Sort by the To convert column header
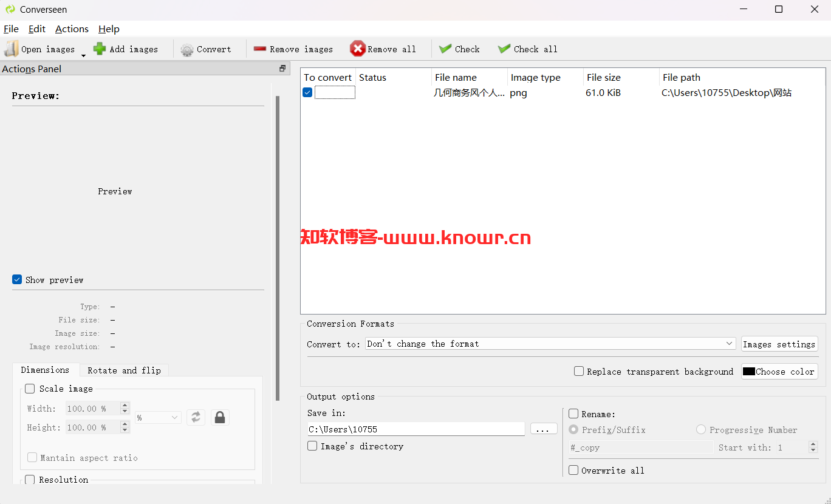 point(328,77)
